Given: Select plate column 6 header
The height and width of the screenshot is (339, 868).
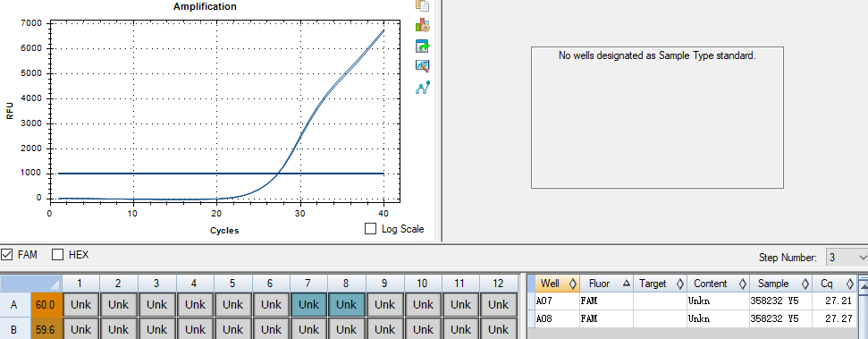Looking at the screenshot, I should (270, 284).
